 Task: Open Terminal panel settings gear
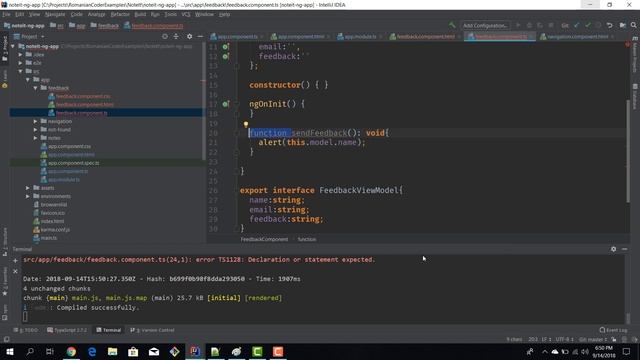tap(613, 249)
